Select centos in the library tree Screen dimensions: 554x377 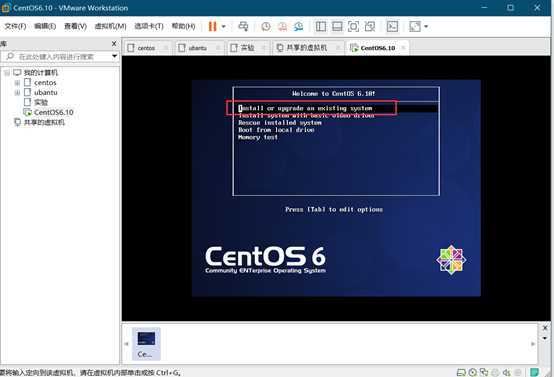click(x=45, y=83)
